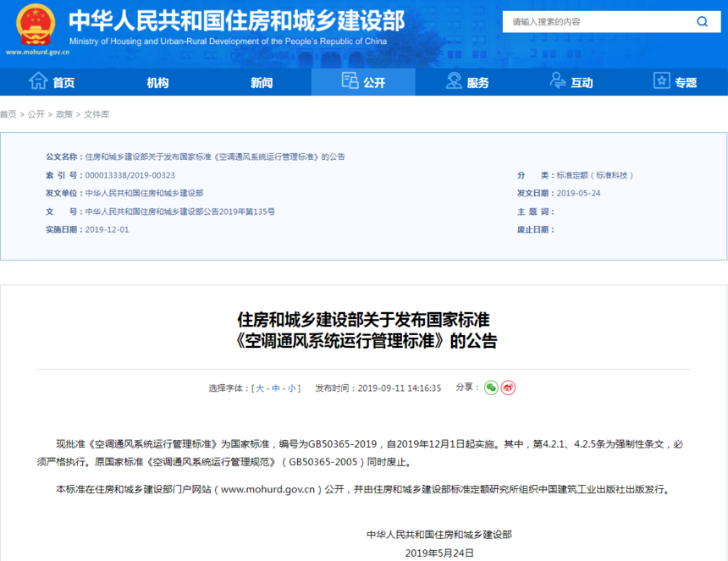
Task: Click the signing date 2019年5月24日
Action: (439, 553)
